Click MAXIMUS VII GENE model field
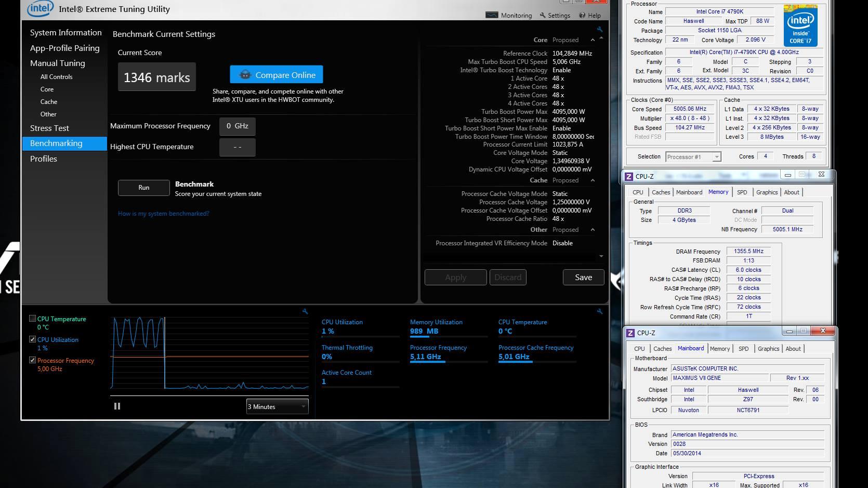This screenshot has width=868, height=488. [720, 378]
